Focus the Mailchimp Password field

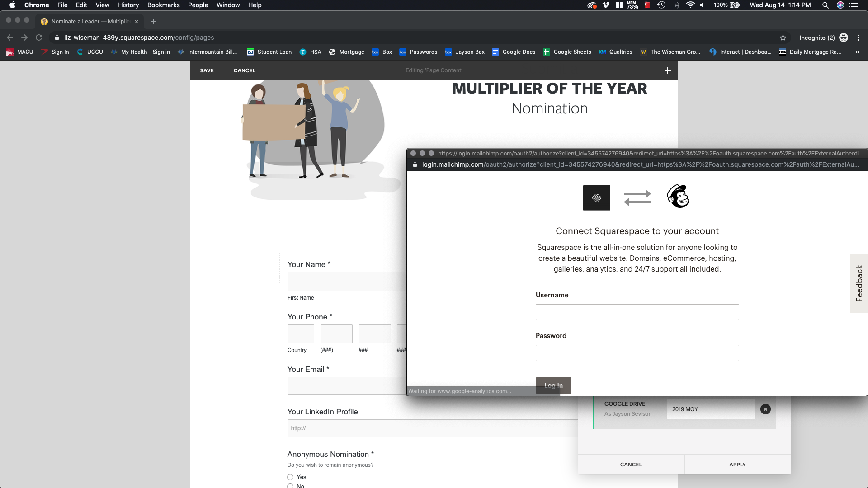pos(637,353)
